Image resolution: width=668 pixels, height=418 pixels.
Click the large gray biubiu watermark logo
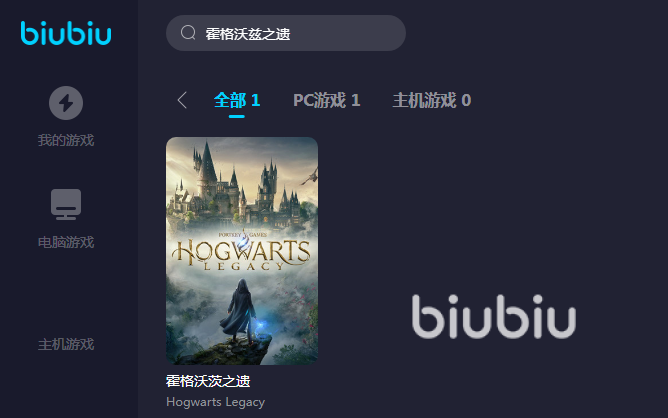coord(494,316)
